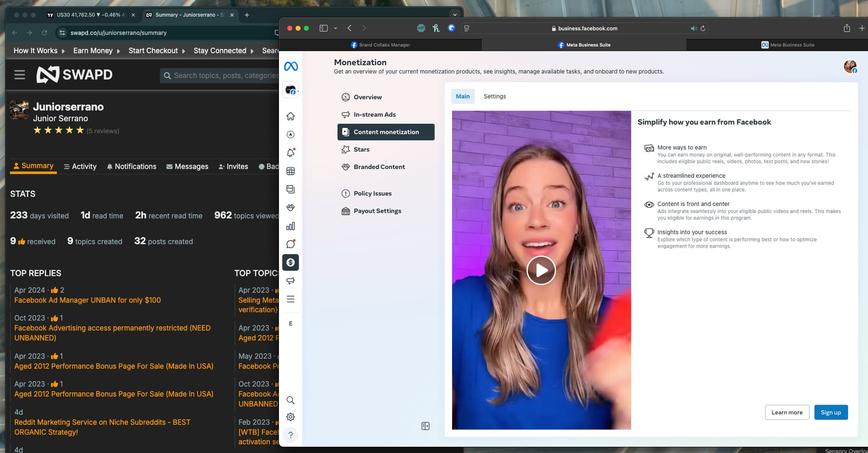
Task: Open Inbox chat bubble icon
Action: (291, 244)
